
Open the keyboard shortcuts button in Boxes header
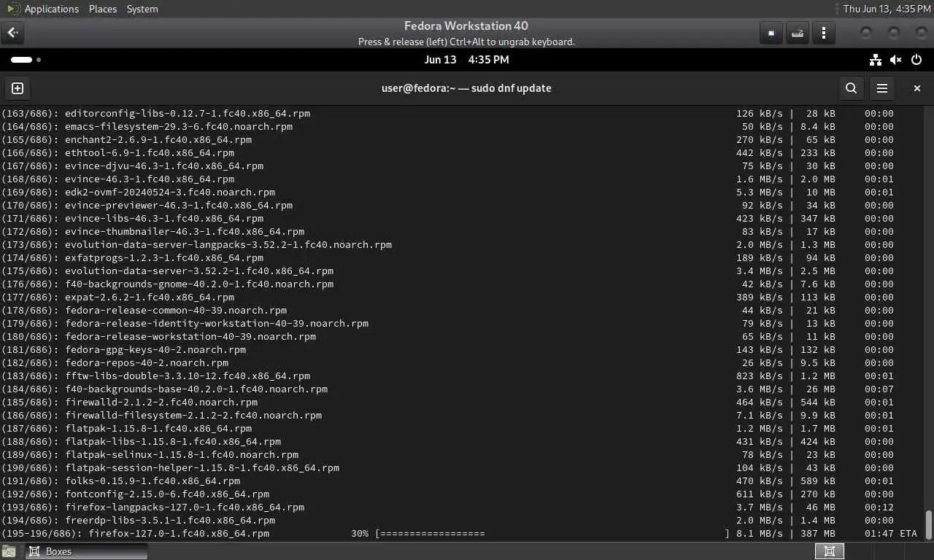tap(798, 33)
